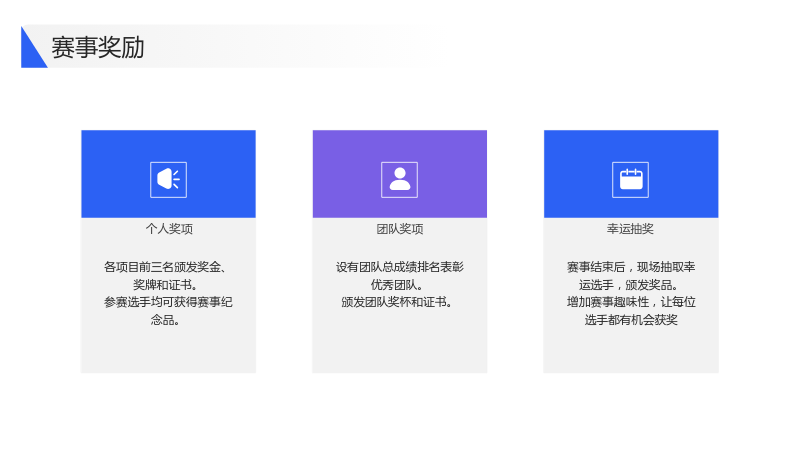Click text 设有团队总成绩排名表彰

[399, 267]
